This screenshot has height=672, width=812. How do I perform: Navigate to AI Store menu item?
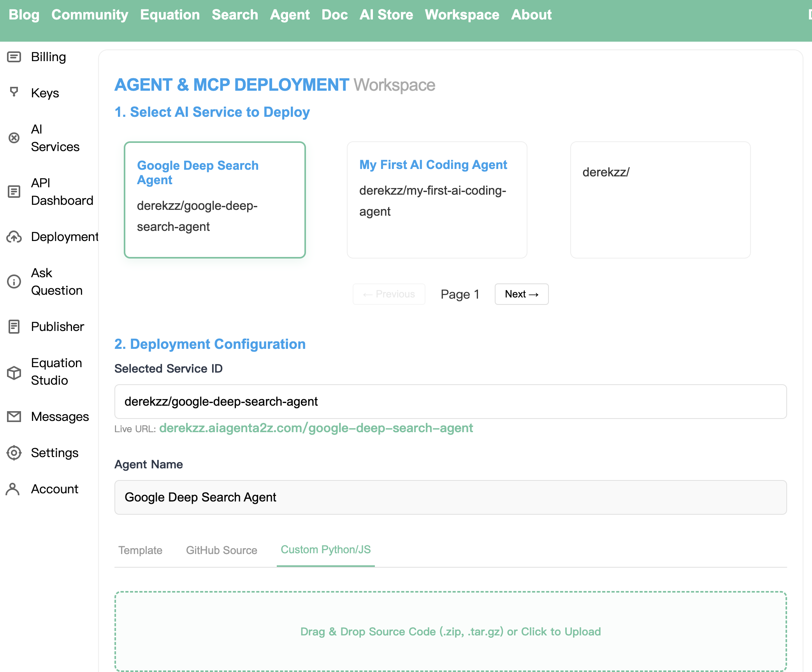click(386, 14)
